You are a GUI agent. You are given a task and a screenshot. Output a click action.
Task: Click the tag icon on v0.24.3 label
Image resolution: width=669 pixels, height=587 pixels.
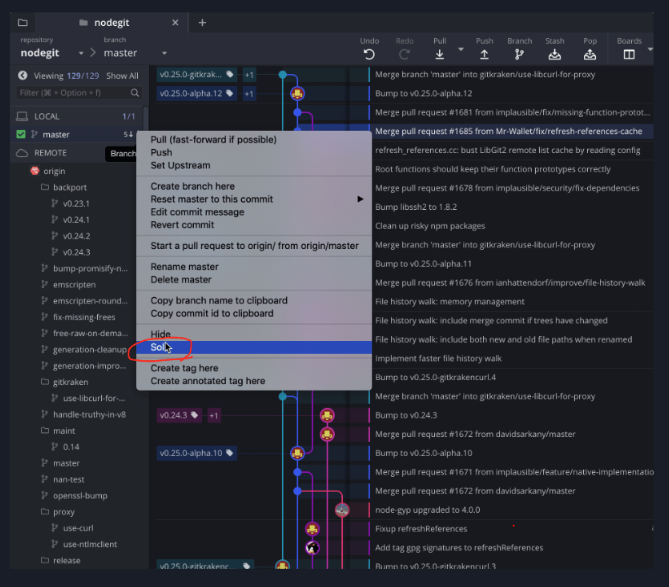click(195, 415)
